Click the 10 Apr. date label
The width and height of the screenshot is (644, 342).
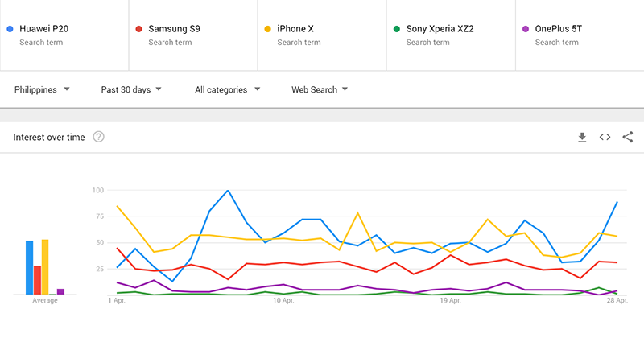(x=283, y=300)
